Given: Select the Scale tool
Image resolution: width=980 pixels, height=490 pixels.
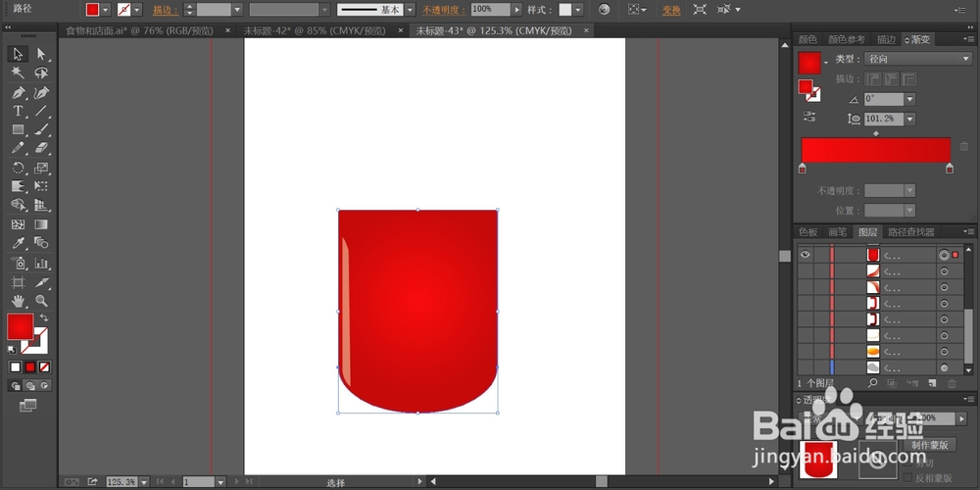Looking at the screenshot, I should coord(41,168).
